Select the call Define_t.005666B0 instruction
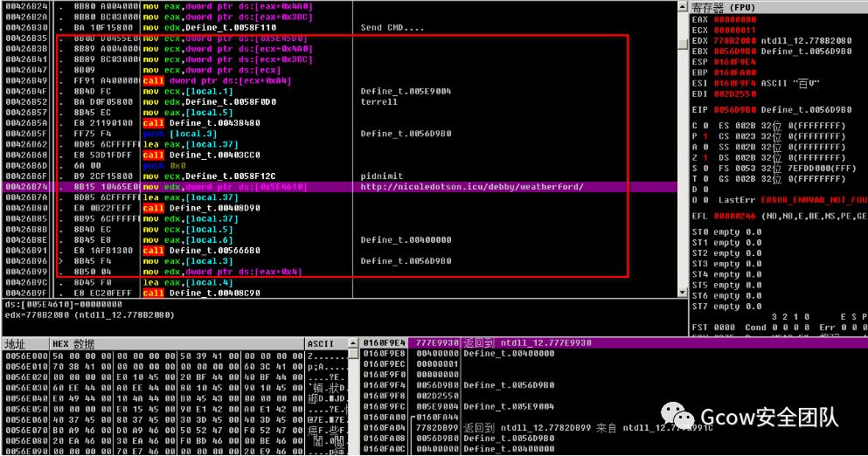 [202, 251]
